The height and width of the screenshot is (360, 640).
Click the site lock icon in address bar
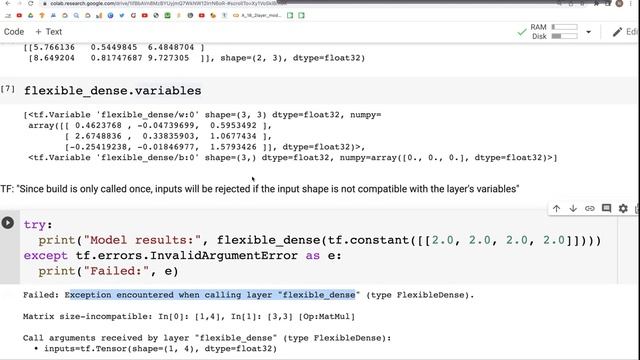click(44, 4)
